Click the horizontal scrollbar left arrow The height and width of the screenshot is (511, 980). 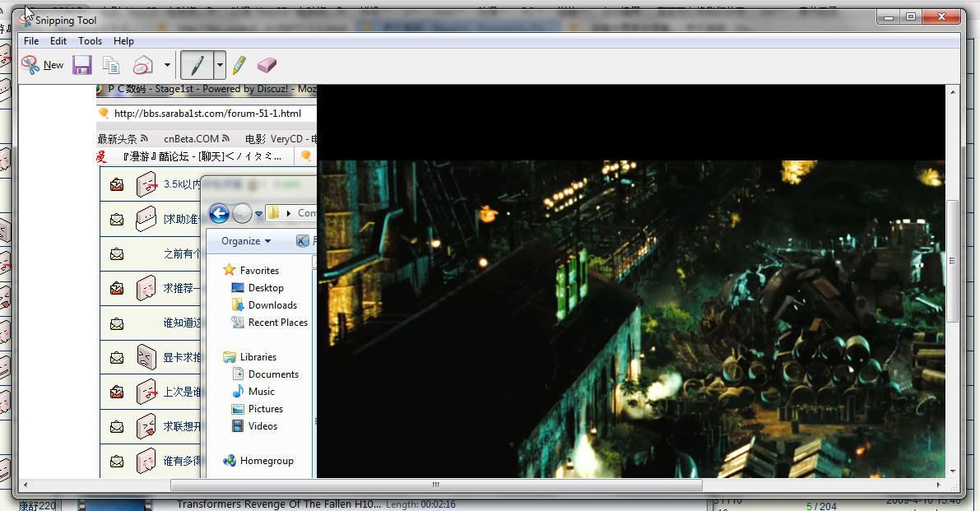tap(26, 485)
